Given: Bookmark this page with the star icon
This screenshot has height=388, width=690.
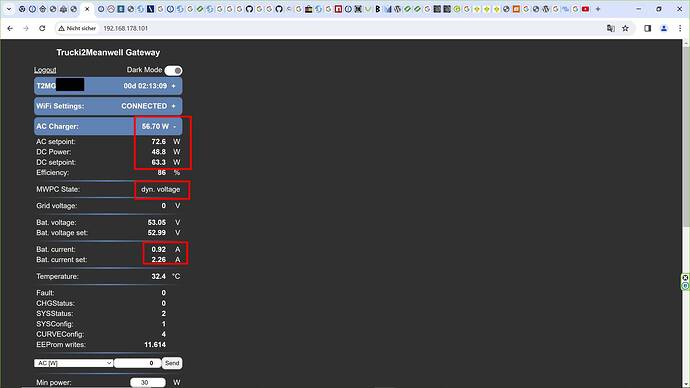Looking at the screenshot, I should pyautogui.click(x=625, y=28).
